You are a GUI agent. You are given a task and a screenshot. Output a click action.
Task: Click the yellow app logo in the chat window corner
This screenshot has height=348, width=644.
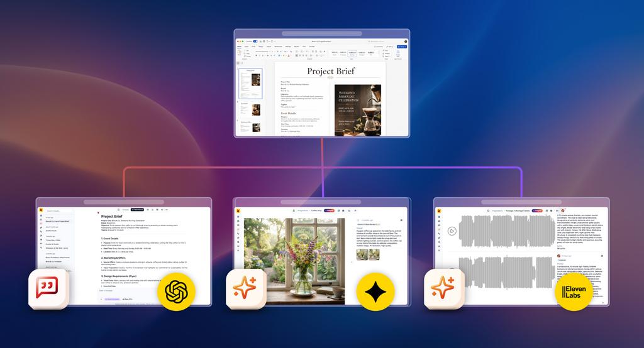pos(41,210)
